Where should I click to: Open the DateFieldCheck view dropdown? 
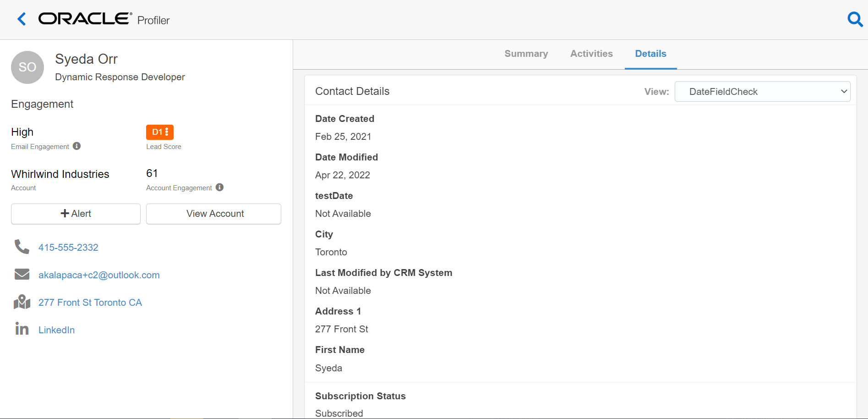762,91
